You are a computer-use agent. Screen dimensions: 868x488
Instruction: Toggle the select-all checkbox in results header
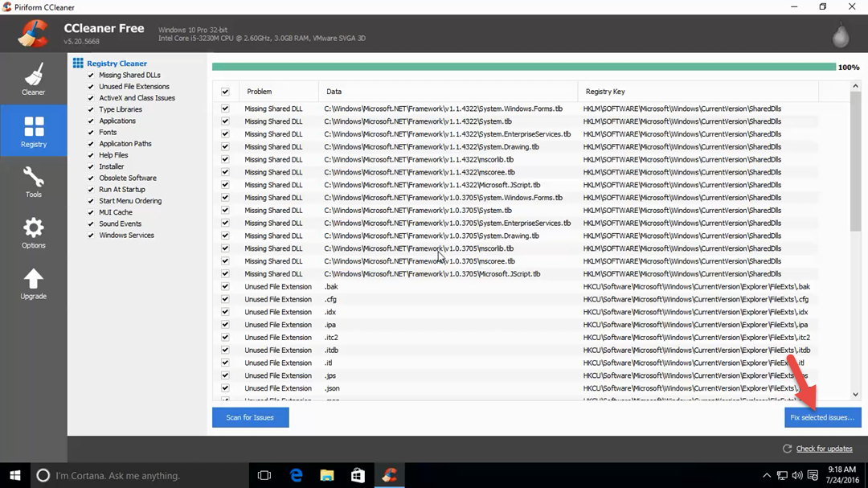pyautogui.click(x=225, y=92)
